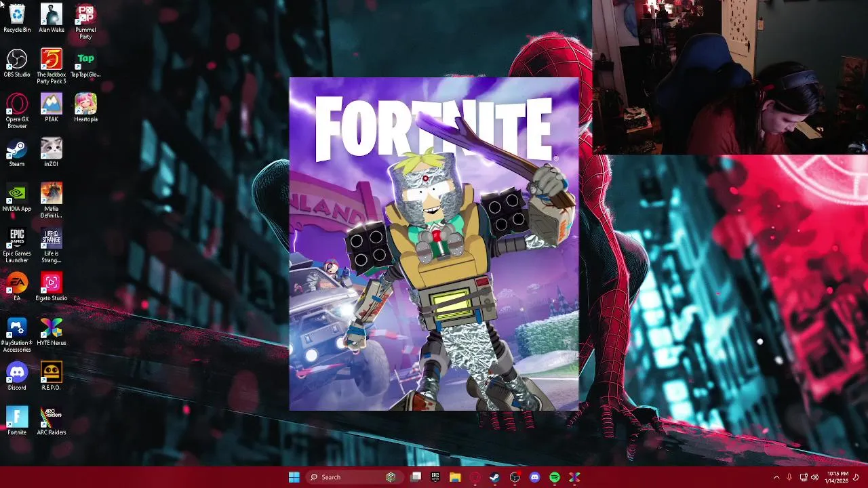This screenshot has height=488, width=868.
Task: Open the Windows Start menu
Action: point(294,477)
